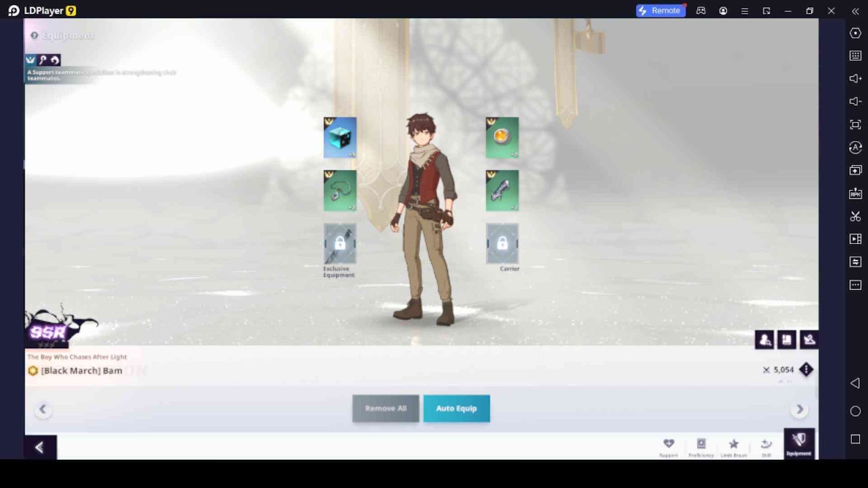The width and height of the screenshot is (868, 488).
Task: Select the green necklace equipment slot
Action: [340, 191]
